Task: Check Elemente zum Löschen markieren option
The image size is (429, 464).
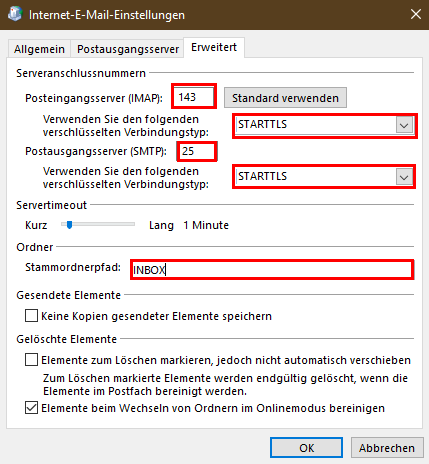Action: (31, 360)
